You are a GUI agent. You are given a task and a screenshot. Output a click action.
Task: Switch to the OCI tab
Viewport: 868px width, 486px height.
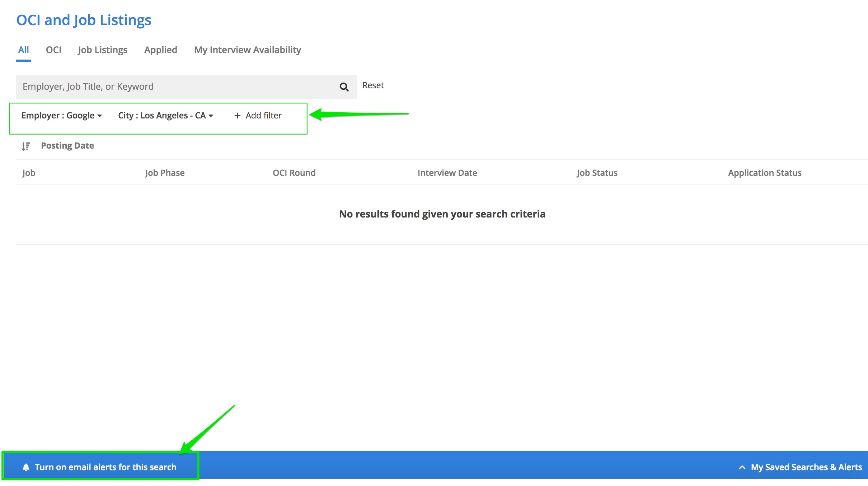tap(53, 50)
